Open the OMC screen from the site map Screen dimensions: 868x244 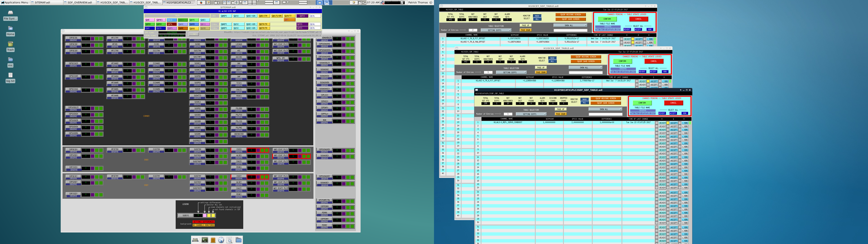[x=183, y=28]
